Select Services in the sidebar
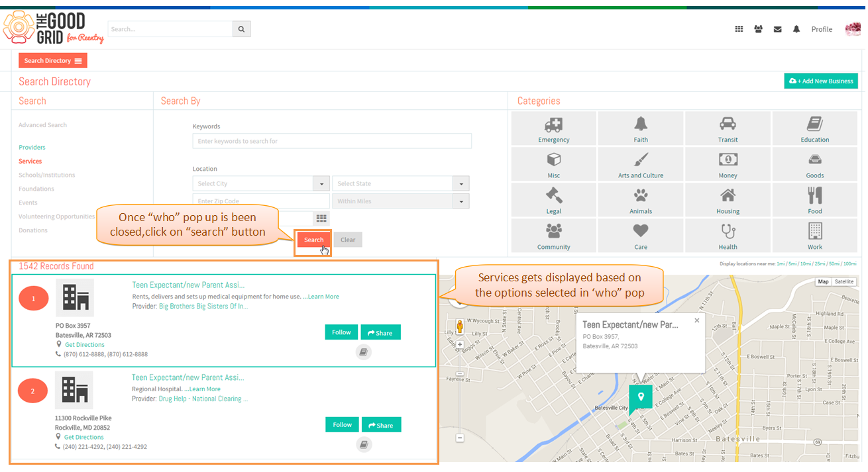 pyautogui.click(x=30, y=162)
